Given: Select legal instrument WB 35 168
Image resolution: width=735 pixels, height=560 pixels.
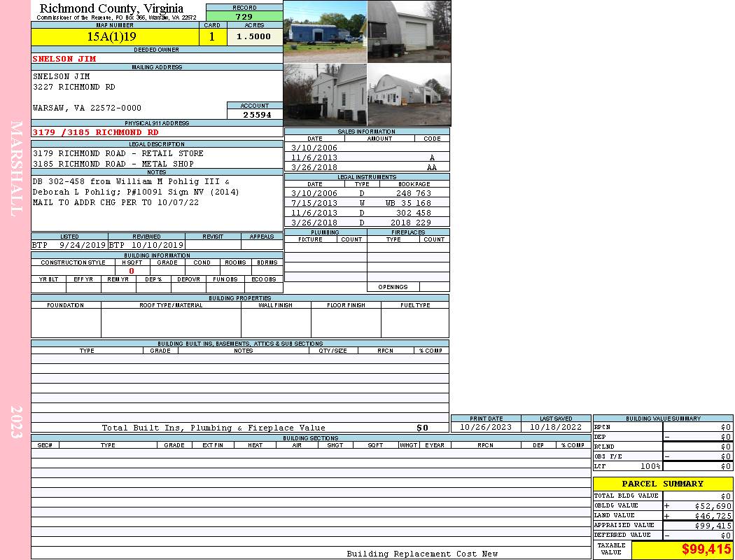Looking at the screenshot, I should pyautogui.click(x=408, y=203).
